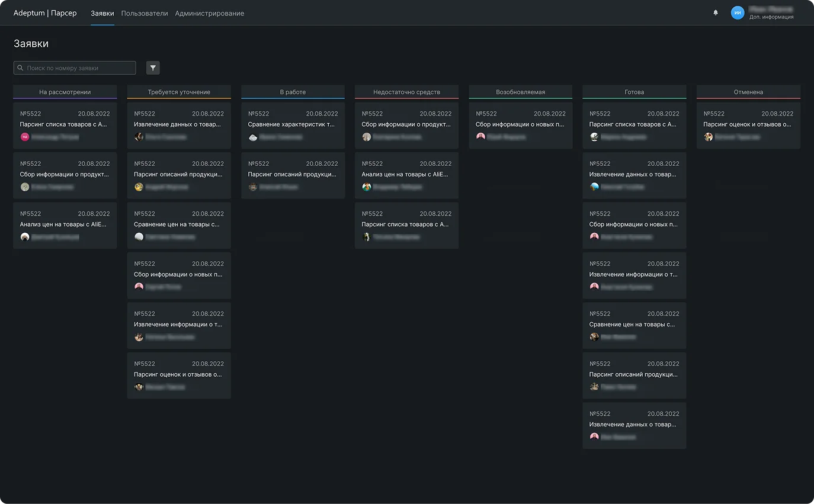Select the "Возобновляемая" column header
The image size is (814, 504).
(x=521, y=92)
